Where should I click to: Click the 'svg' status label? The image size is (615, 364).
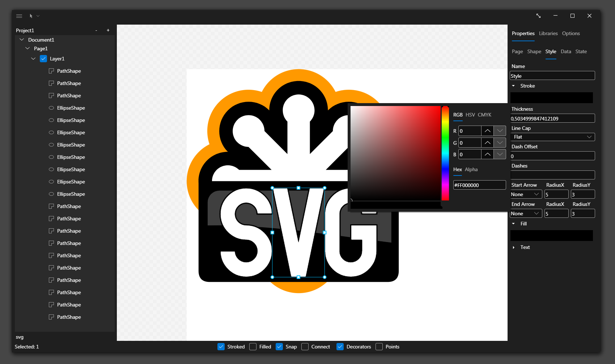click(20, 337)
